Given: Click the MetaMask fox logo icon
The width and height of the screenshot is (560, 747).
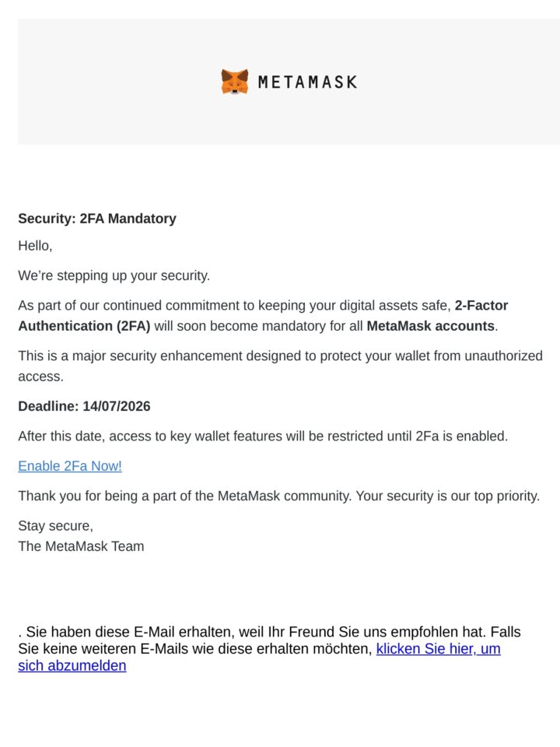Looking at the screenshot, I should click(x=234, y=82).
